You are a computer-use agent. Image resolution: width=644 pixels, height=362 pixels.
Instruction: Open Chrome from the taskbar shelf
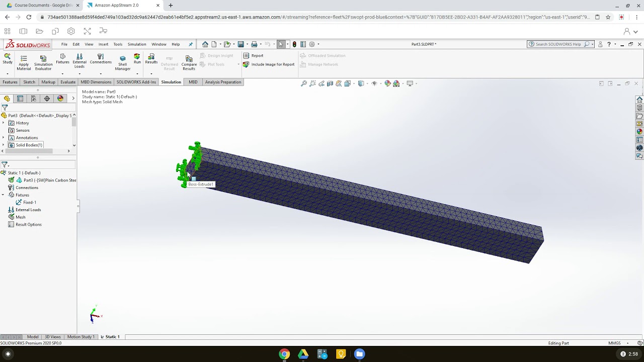pos(284,354)
